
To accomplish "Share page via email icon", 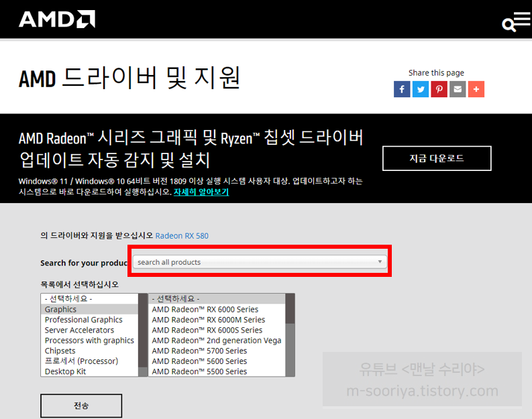I will [x=458, y=89].
